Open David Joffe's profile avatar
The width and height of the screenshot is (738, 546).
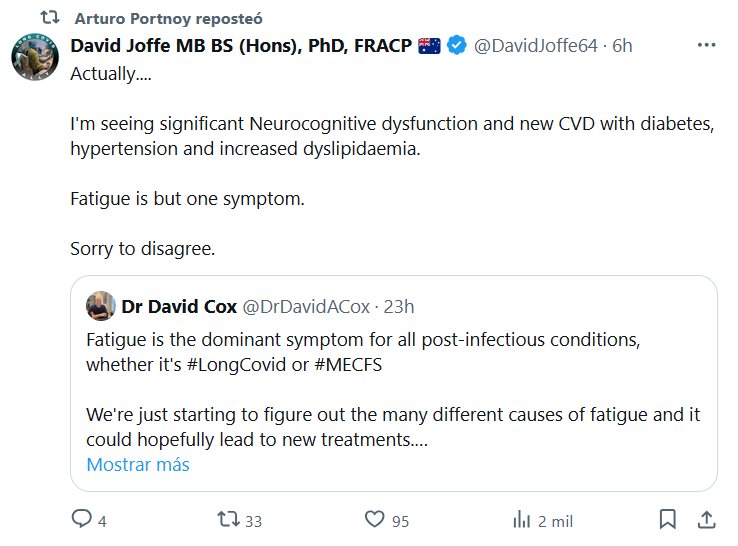click(34, 58)
